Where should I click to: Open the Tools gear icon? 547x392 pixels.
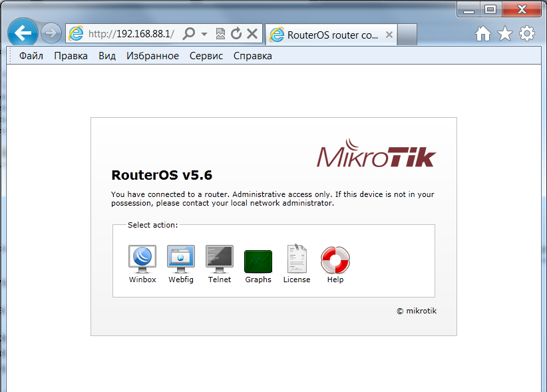[x=527, y=34]
